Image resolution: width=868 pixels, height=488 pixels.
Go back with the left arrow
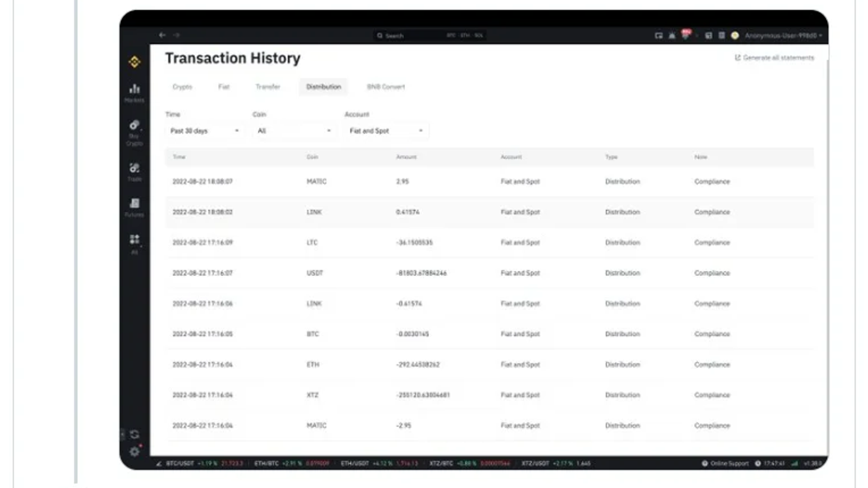point(162,35)
